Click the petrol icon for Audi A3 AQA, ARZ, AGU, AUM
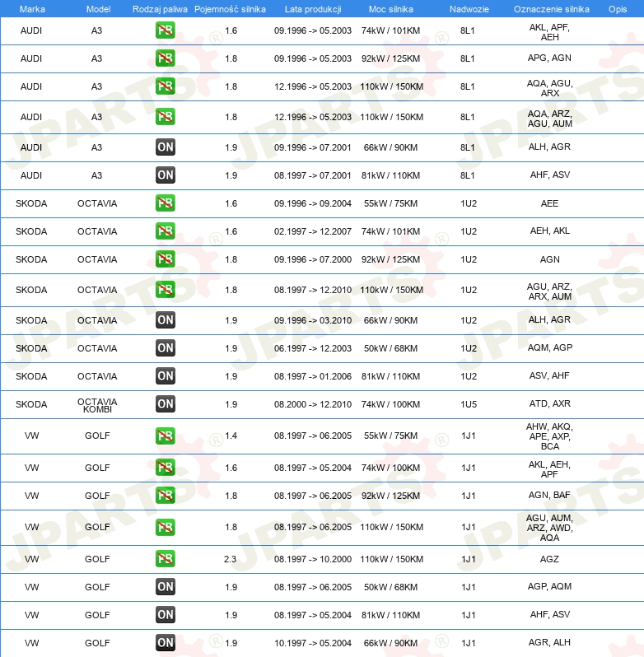The height and width of the screenshot is (657, 644). click(x=165, y=116)
